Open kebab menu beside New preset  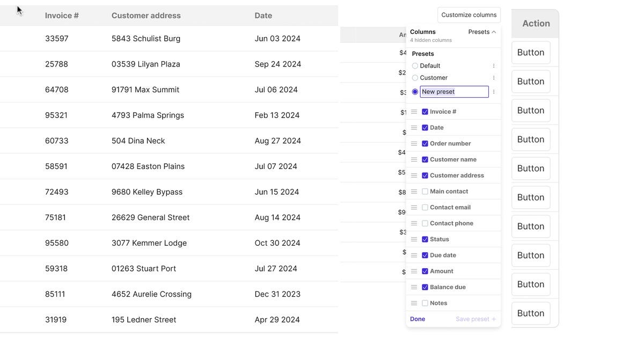[493, 91]
